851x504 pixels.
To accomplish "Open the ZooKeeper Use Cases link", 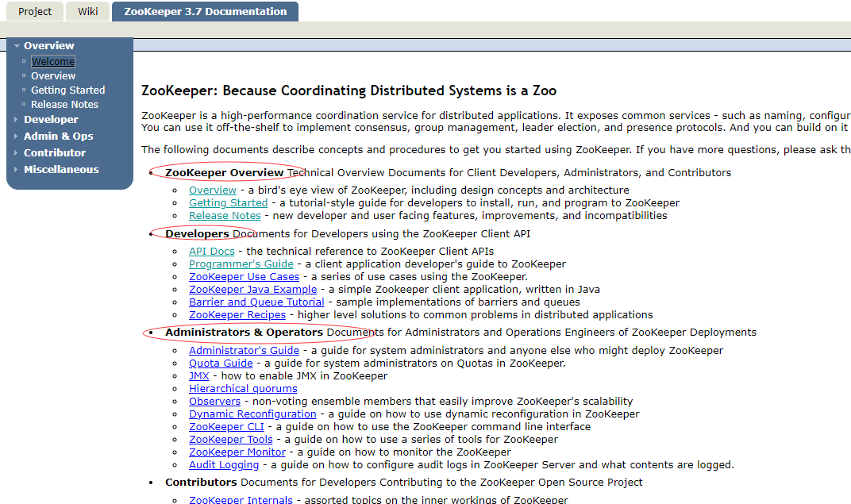I will pos(245,277).
